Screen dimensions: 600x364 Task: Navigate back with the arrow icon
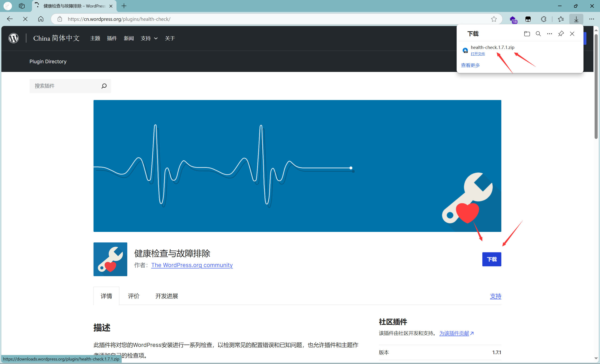click(x=10, y=19)
